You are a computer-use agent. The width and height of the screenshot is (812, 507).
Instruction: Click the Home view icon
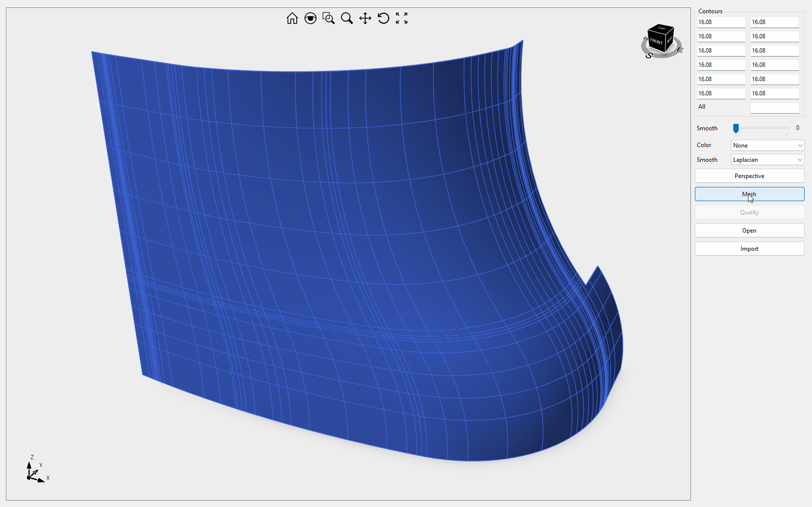coord(292,19)
